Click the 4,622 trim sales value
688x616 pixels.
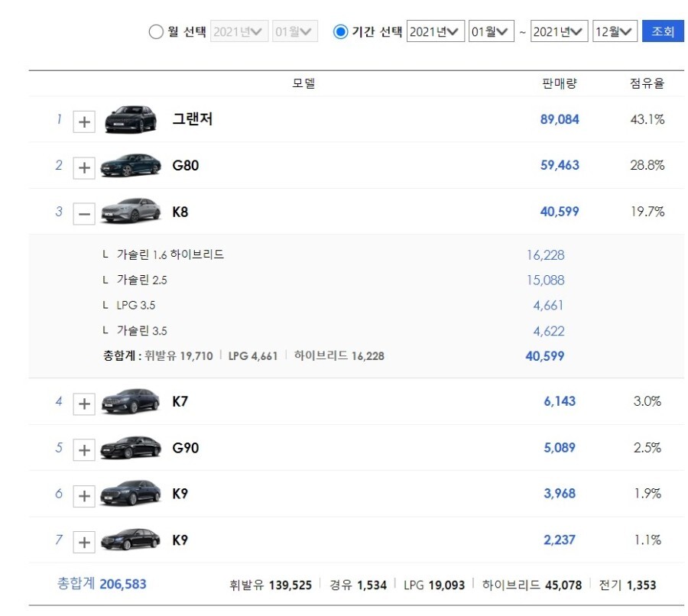[x=548, y=331]
